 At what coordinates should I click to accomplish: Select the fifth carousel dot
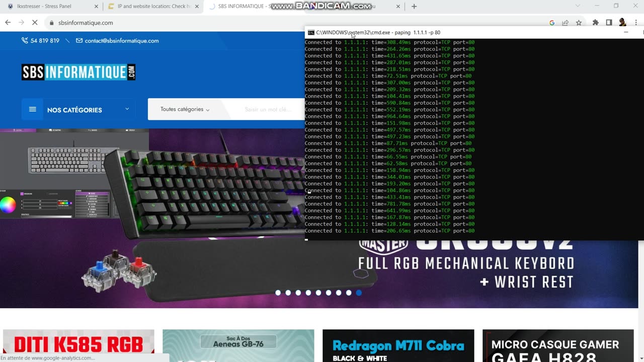[318, 293]
